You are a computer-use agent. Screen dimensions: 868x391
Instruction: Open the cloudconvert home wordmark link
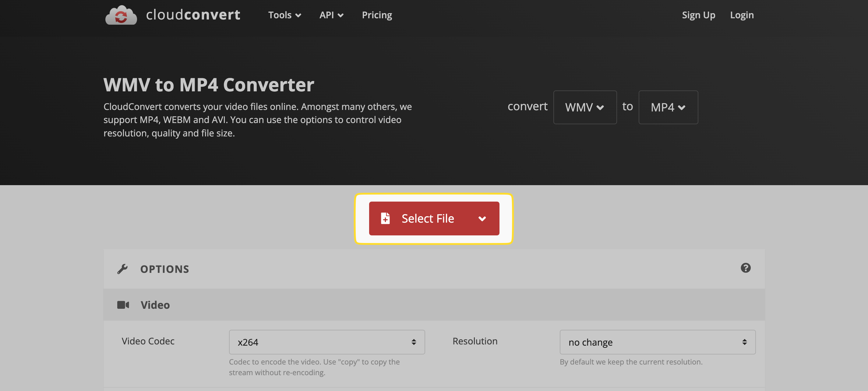193,15
